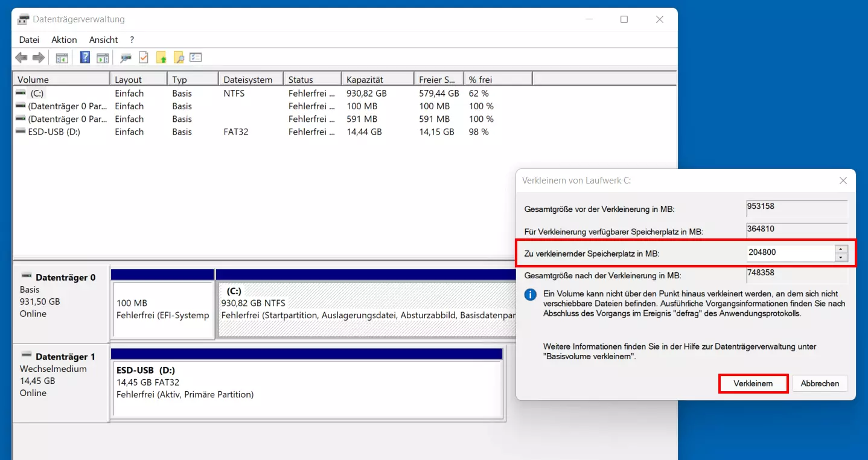
Task: Click the blue info icon in dialog
Action: coord(531,295)
